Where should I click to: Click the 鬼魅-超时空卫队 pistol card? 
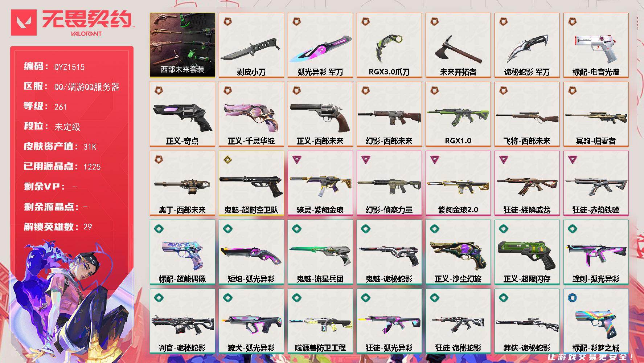(251, 183)
